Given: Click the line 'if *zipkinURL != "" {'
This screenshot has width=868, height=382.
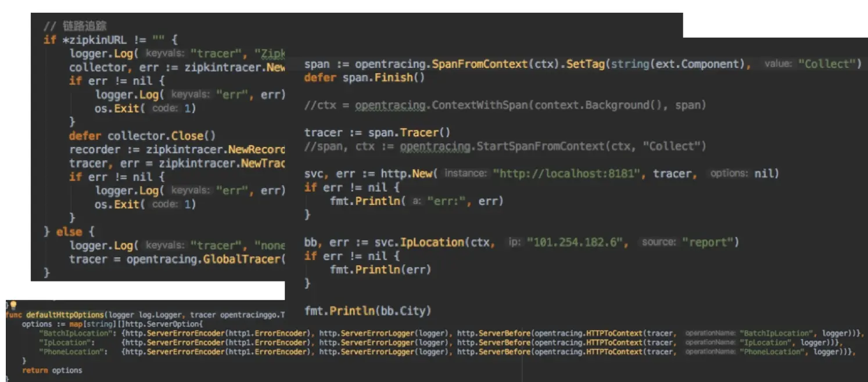Looking at the screenshot, I should 110,40.
